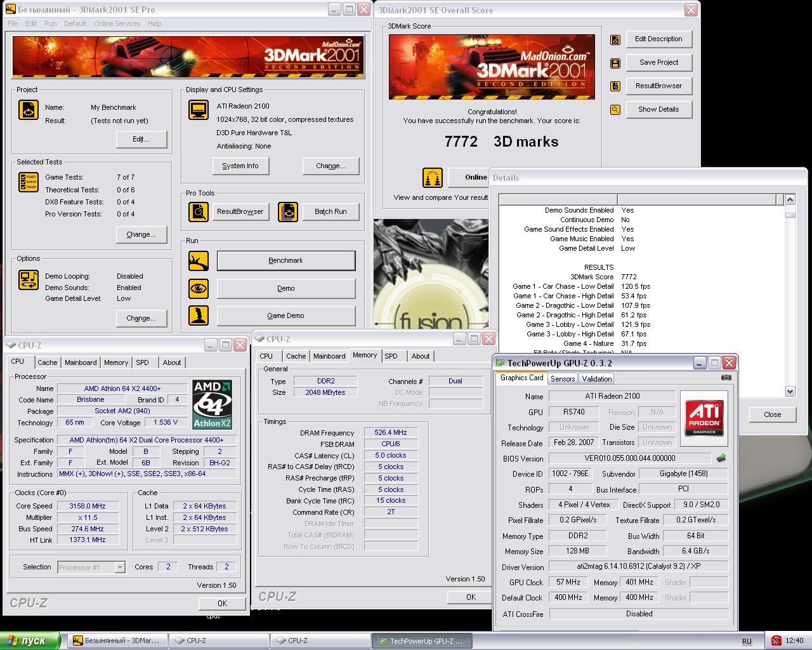Switch to 3DMark taskbar item
Screen dimensions: 812x650
117,641
